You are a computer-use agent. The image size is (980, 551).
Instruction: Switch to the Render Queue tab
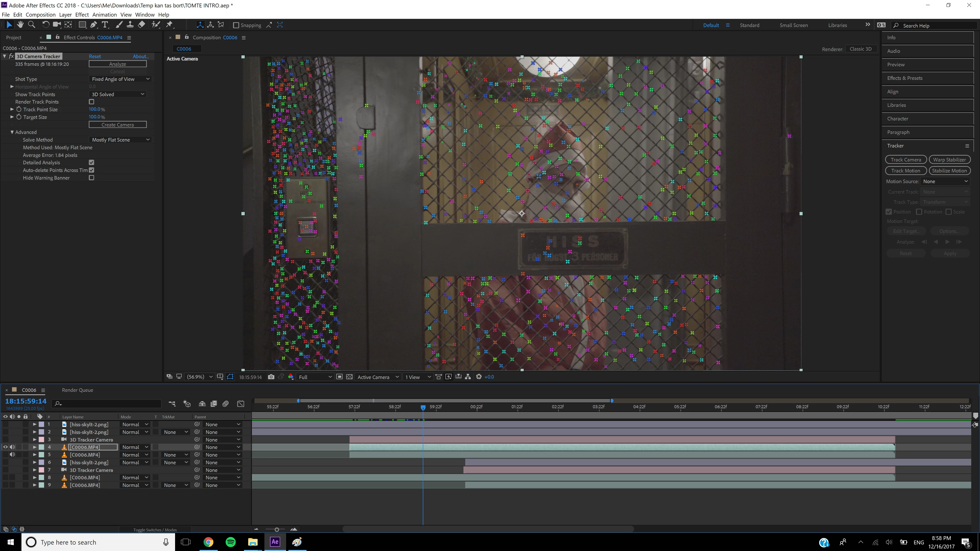coord(77,390)
